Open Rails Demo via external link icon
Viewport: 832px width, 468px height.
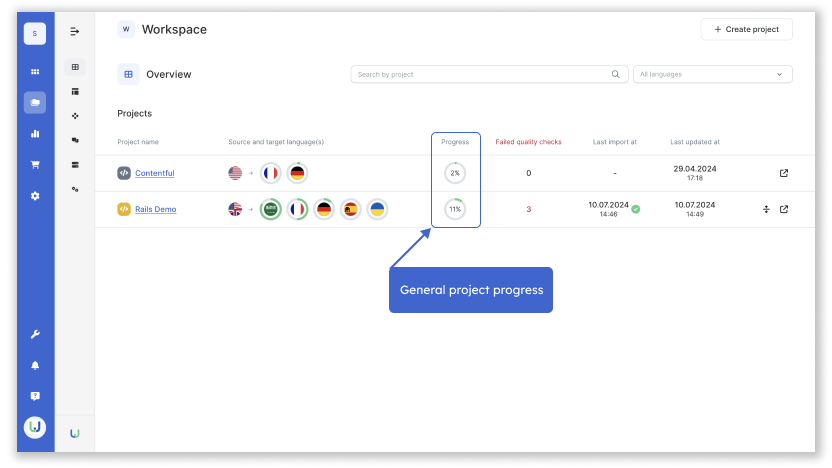tap(784, 209)
